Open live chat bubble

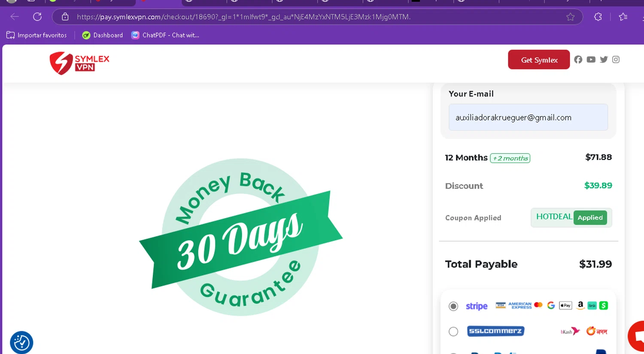coord(636,336)
